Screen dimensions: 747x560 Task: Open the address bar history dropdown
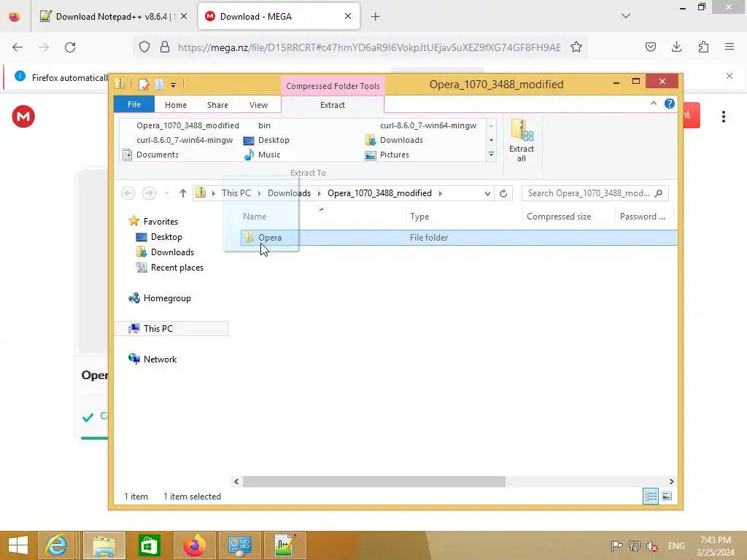coord(487,193)
